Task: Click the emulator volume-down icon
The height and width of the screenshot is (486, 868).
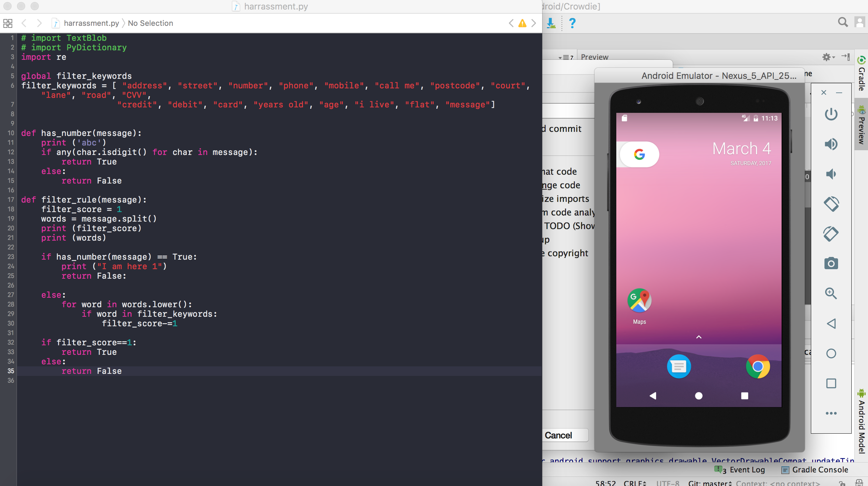Action: pyautogui.click(x=831, y=174)
